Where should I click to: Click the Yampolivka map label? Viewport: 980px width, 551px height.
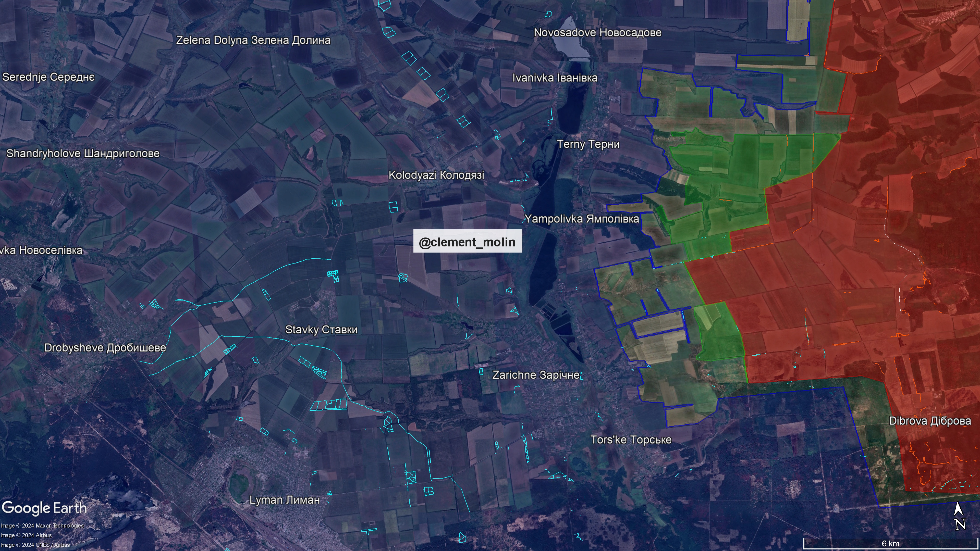(582, 219)
